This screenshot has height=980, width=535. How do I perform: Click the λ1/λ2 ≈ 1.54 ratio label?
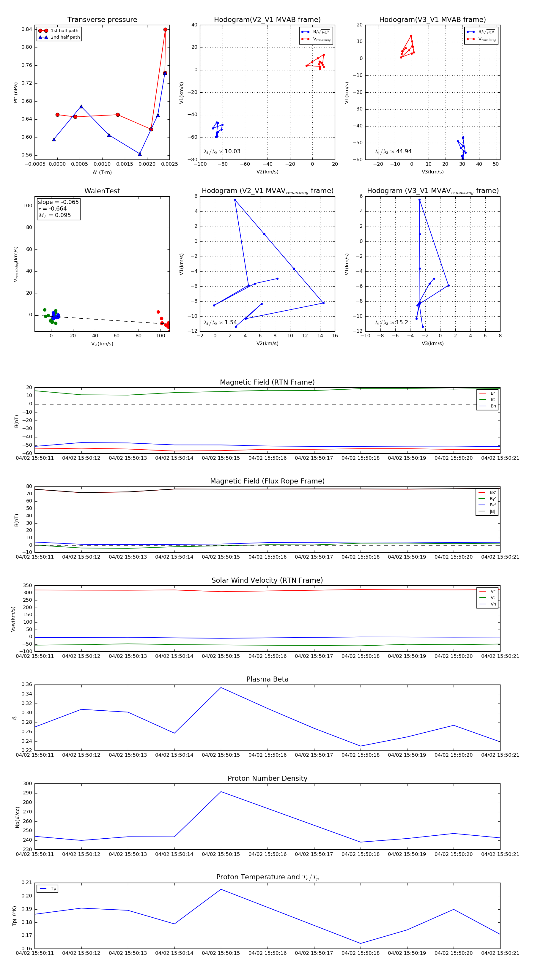(220, 323)
